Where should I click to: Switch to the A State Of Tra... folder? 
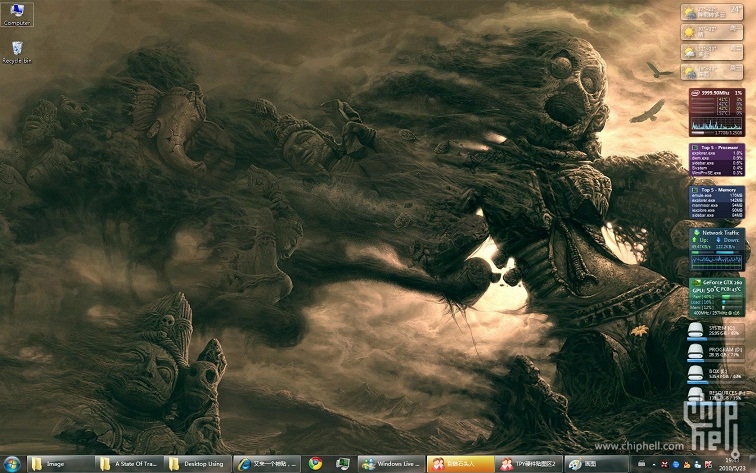[129, 464]
